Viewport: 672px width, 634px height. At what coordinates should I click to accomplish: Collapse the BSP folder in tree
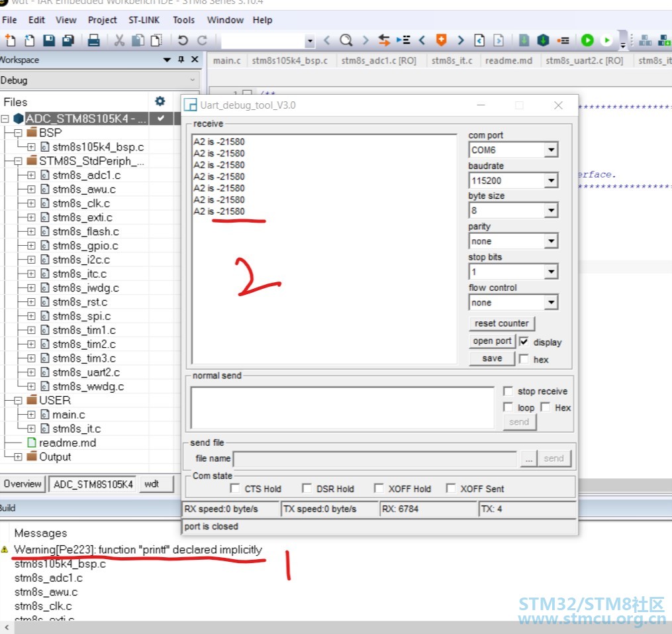[18, 133]
